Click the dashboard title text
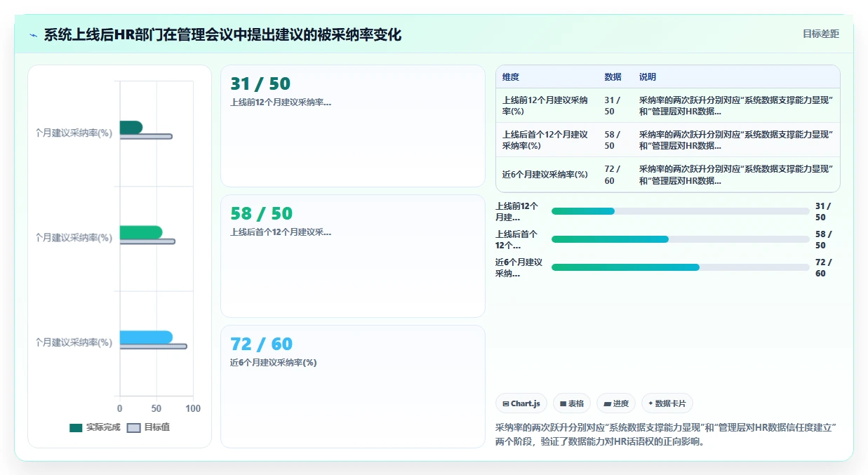Screen dimensions: 868x475 pyautogui.click(x=222, y=34)
